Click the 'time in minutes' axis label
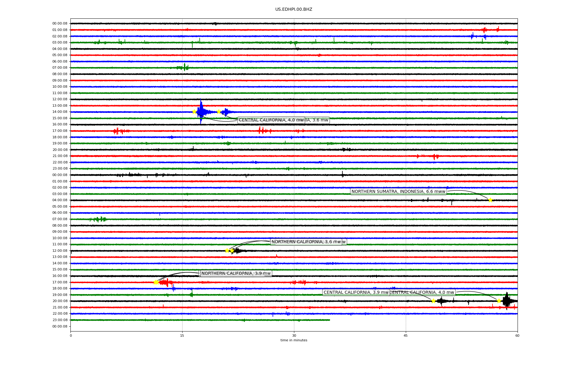The width and height of the screenshot is (588, 368). coord(294,340)
